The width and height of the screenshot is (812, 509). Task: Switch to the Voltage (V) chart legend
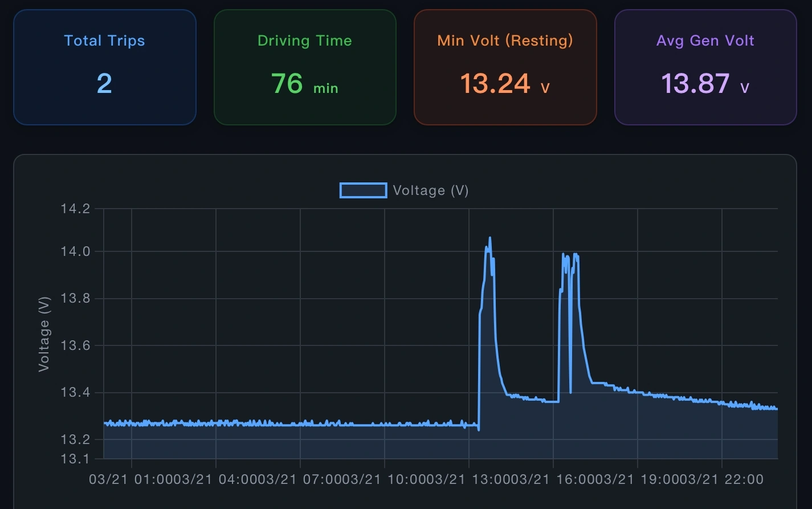pos(431,190)
